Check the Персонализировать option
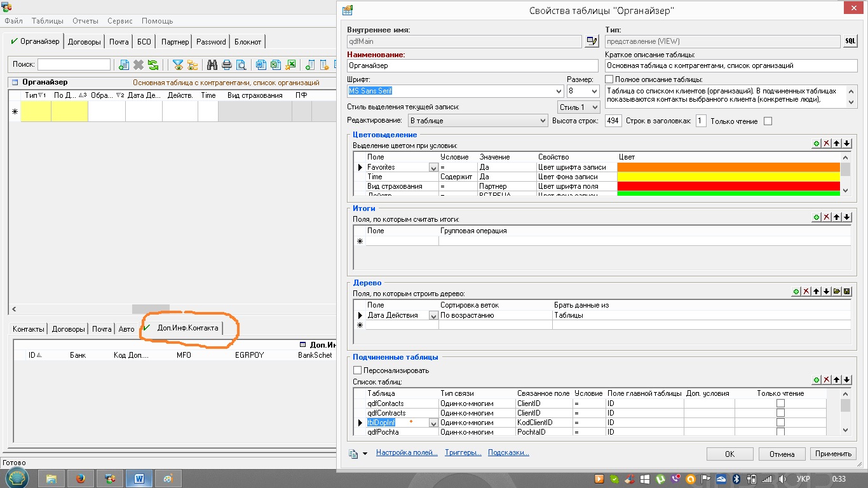The image size is (868, 488). click(357, 370)
